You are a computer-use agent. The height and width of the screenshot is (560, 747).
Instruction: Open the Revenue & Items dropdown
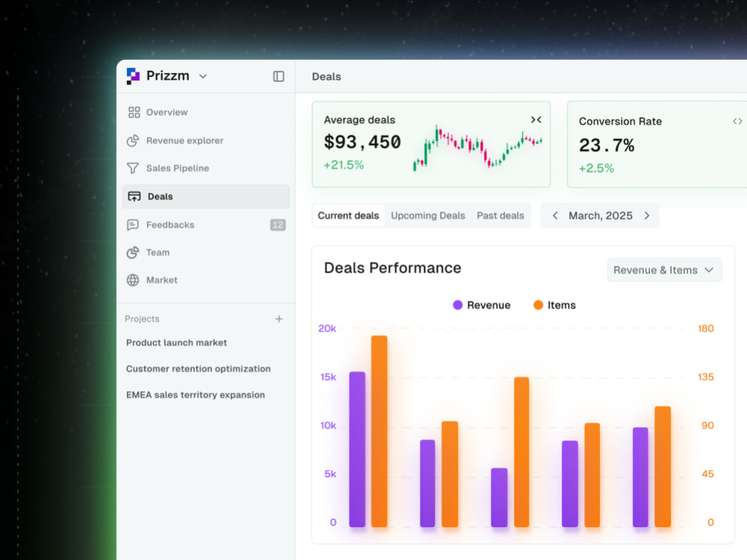[665, 270]
